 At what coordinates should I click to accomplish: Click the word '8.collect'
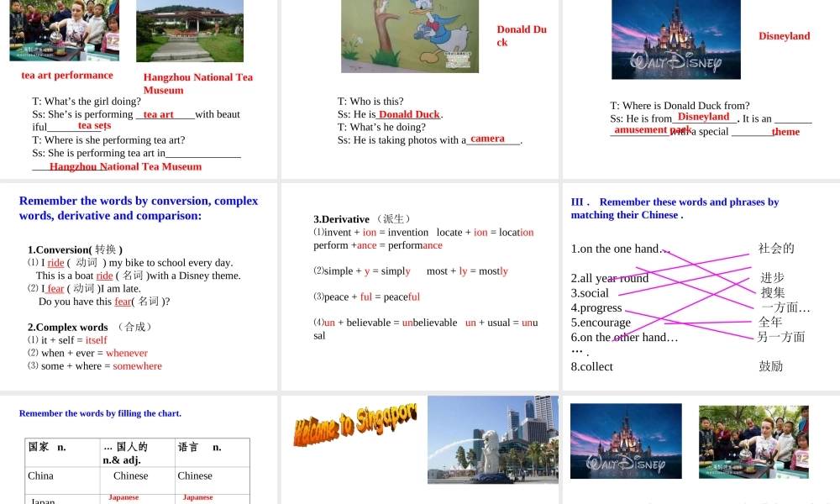[x=592, y=366]
